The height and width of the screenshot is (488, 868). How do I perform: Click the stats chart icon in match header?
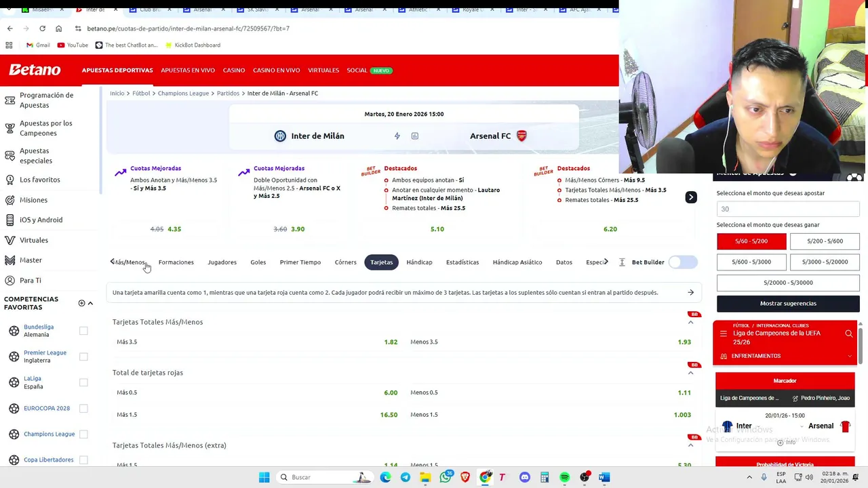415,136
